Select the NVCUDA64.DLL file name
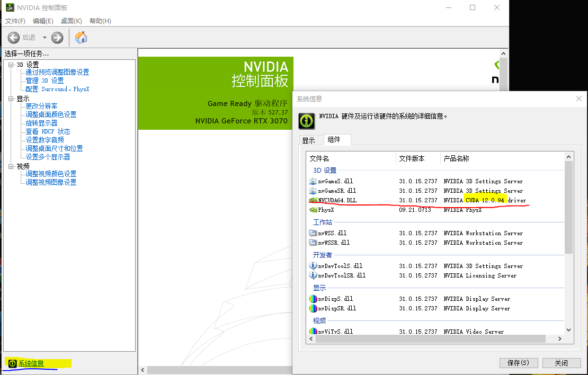Viewport: 588px width, 375px height. (337, 200)
